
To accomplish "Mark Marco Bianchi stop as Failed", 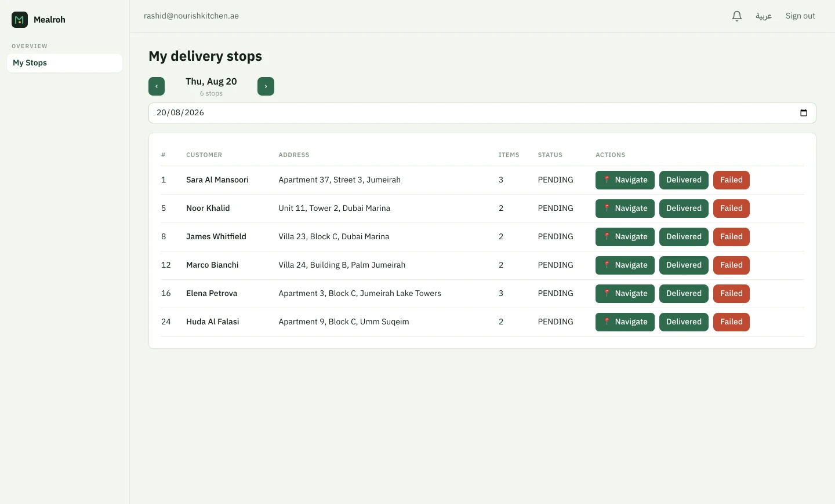I will 731,265.
